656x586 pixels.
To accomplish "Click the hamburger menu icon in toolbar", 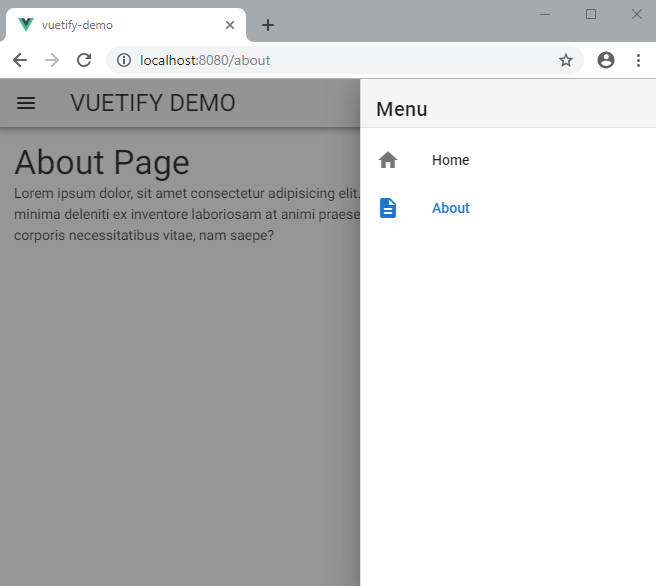I will click(26, 103).
